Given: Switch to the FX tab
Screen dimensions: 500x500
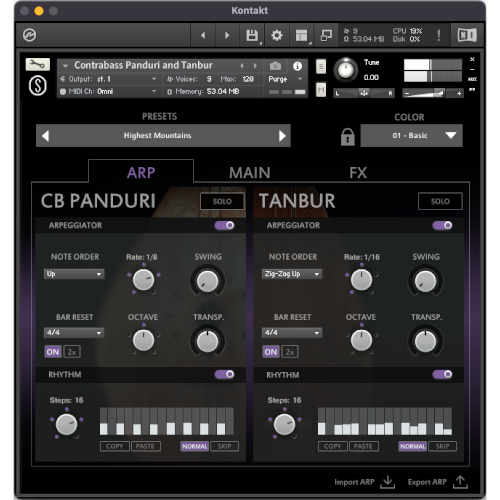Looking at the screenshot, I should tap(358, 173).
